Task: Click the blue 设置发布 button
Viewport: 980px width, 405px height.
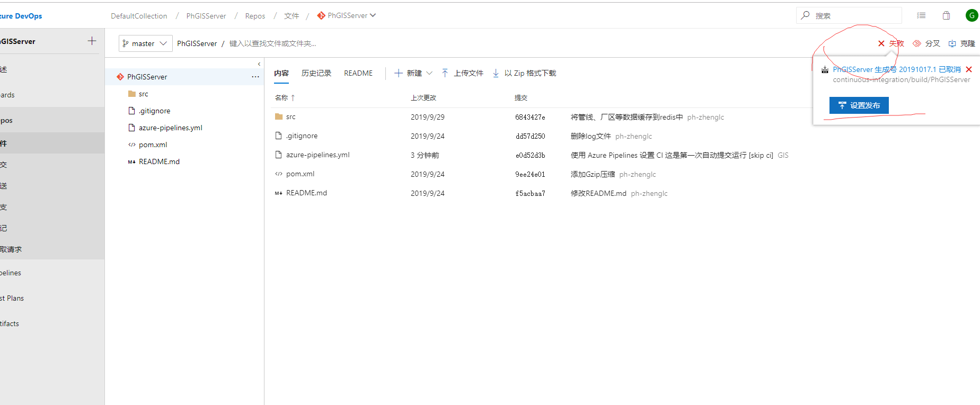Action: click(x=859, y=105)
